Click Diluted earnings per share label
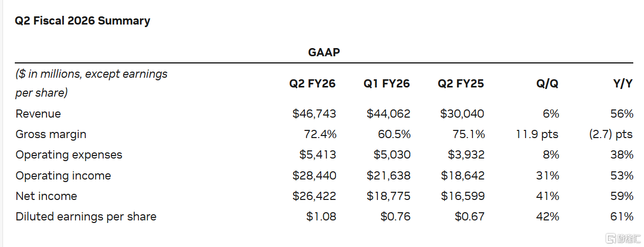Viewport: 644px width, 247px height. tap(86, 216)
